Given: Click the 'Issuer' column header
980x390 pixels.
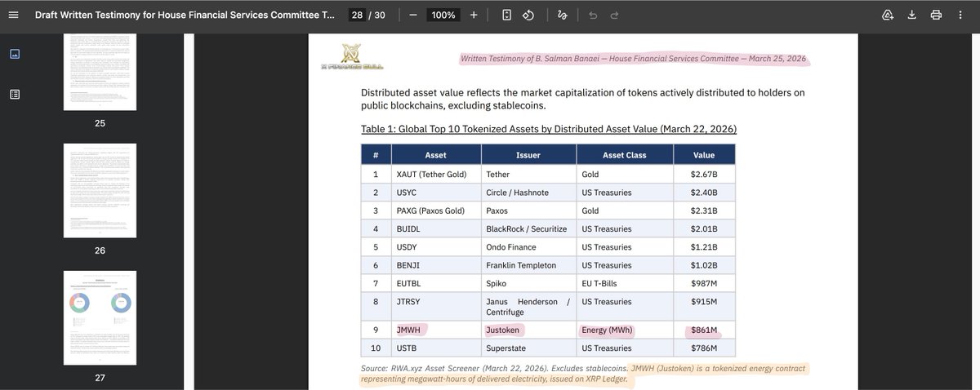Looking at the screenshot, I should [528, 155].
